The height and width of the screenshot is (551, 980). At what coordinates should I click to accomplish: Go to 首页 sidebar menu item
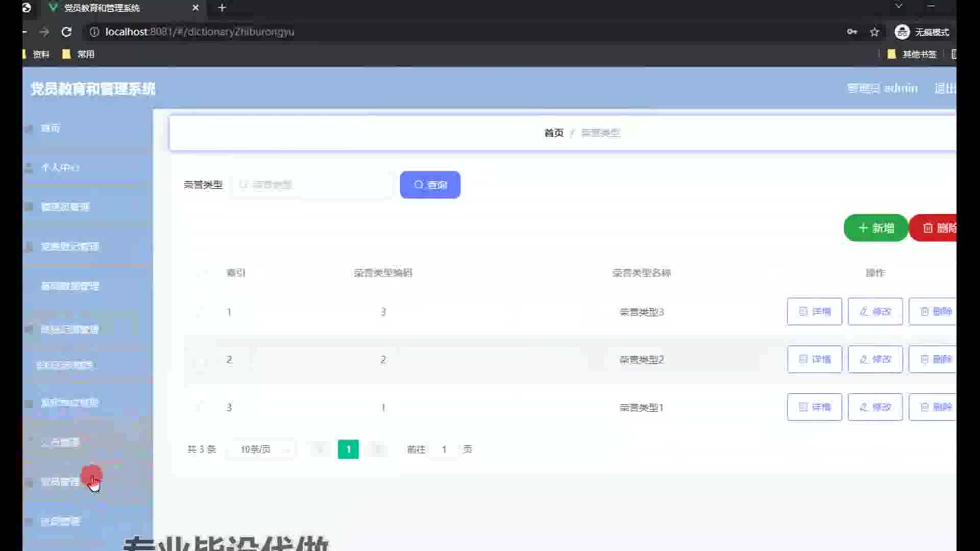click(x=50, y=128)
